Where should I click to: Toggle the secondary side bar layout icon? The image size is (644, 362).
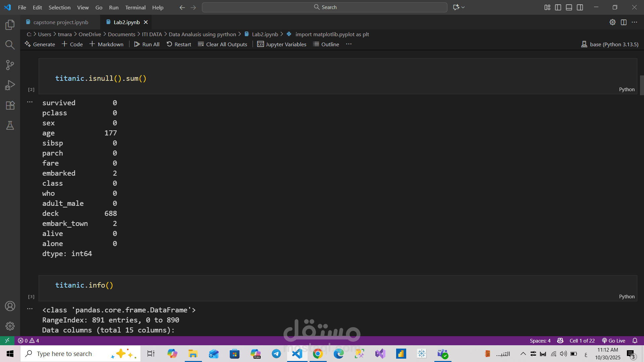580,7
